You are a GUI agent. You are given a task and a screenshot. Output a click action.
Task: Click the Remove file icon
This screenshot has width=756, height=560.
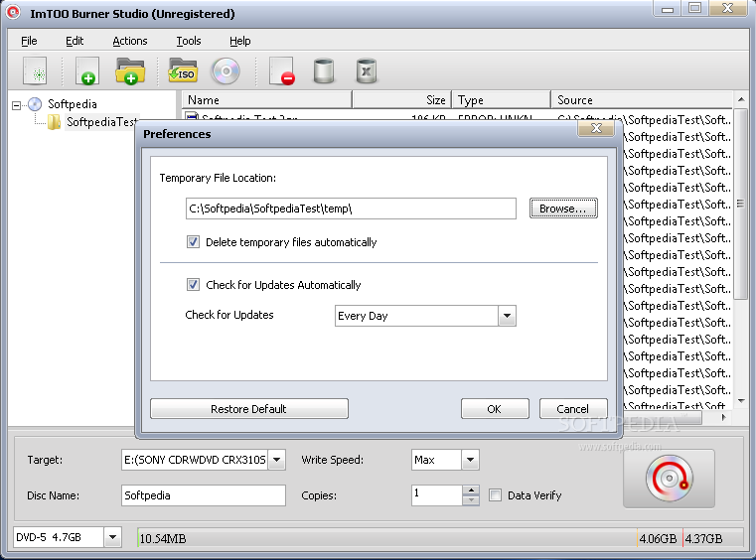pos(282,71)
